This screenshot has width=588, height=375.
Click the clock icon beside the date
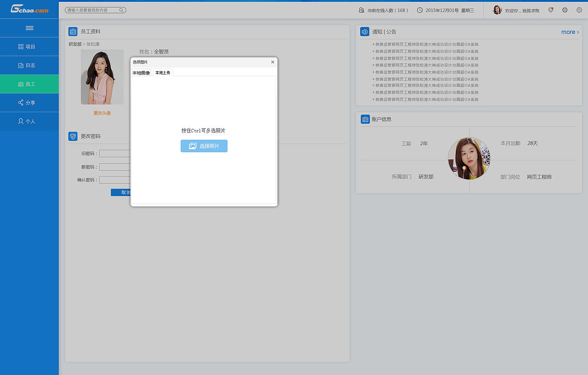pos(420,10)
